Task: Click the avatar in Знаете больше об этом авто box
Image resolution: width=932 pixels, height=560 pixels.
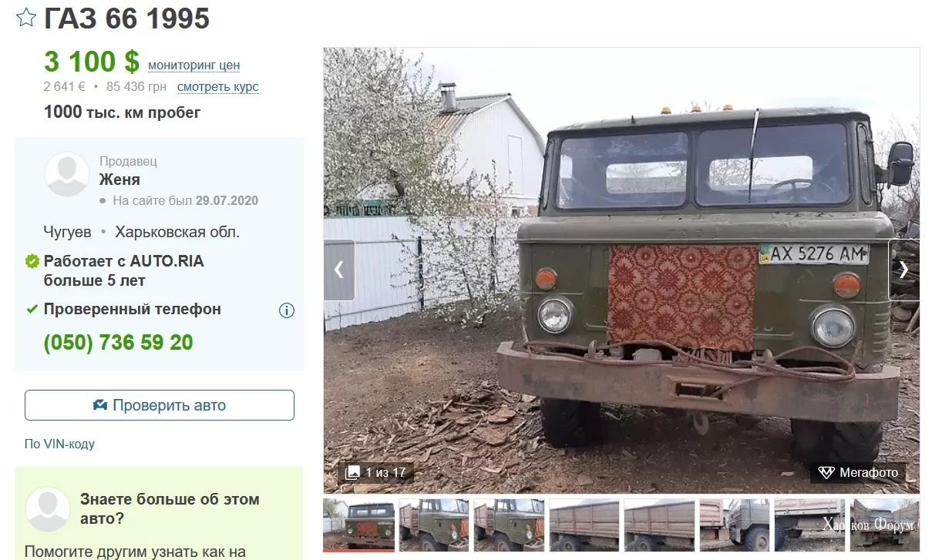Action: pyautogui.click(x=48, y=509)
